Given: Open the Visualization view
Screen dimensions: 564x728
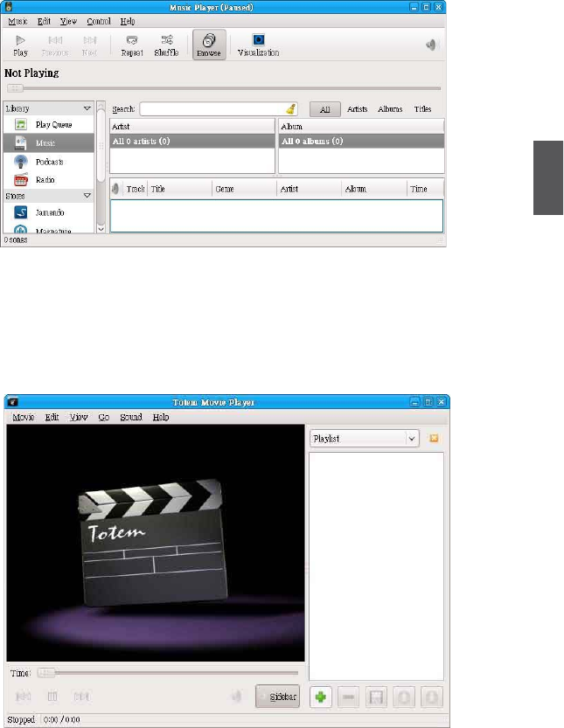Looking at the screenshot, I should 258,45.
